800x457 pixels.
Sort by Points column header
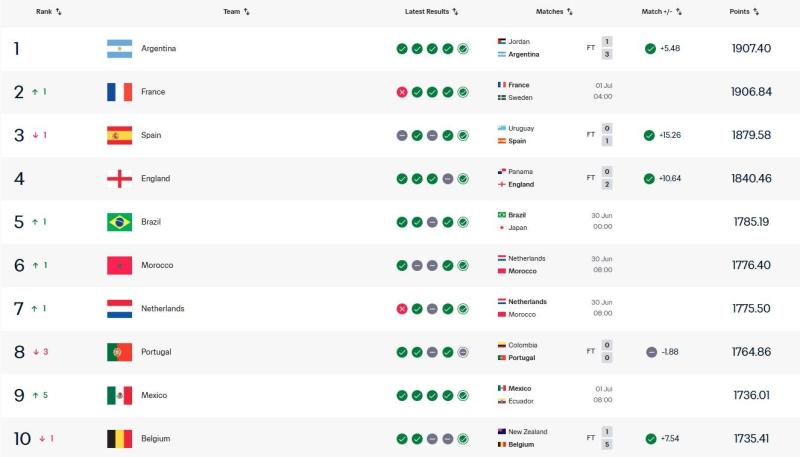point(744,11)
